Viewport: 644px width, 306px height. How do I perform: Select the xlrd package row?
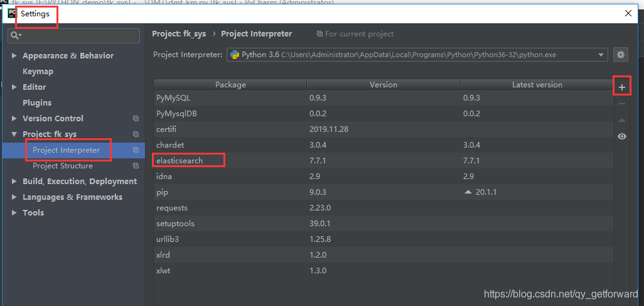click(384, 255)
